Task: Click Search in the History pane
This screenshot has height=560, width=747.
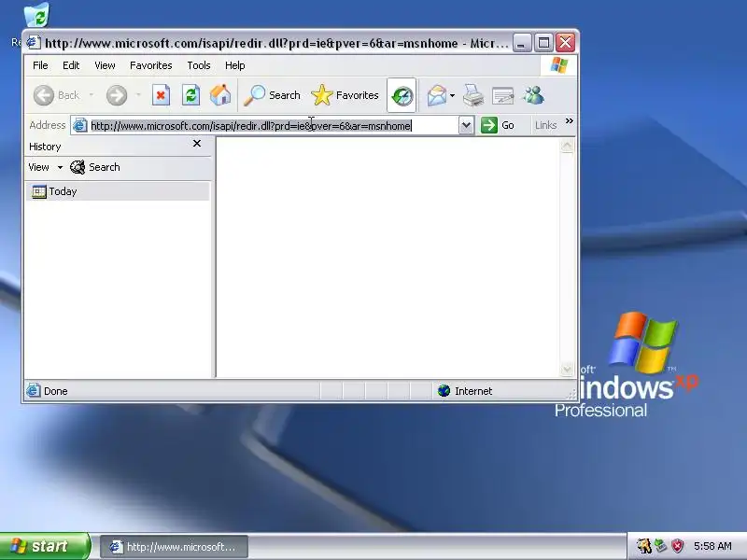Action: [x=95, y=167]
